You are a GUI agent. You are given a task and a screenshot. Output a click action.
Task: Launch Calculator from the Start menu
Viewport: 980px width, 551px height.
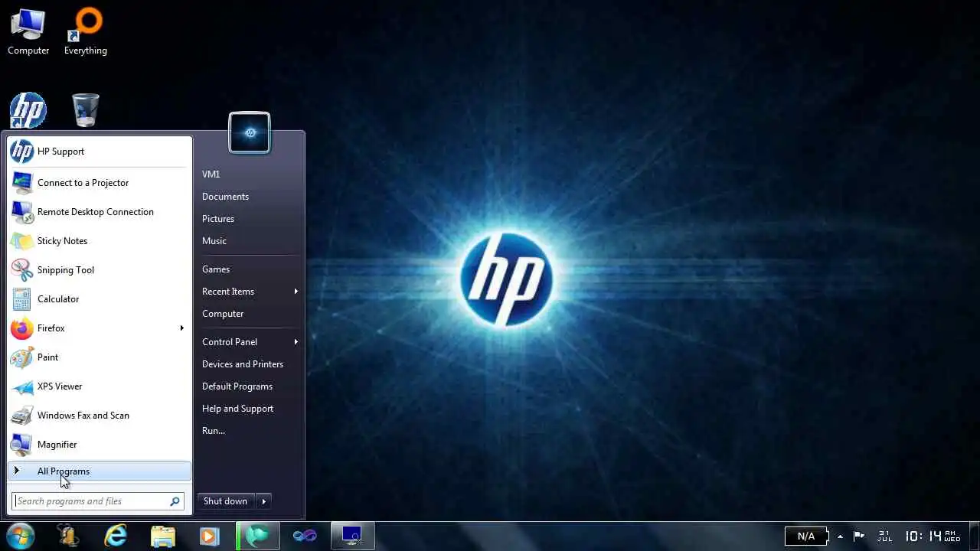100,299
